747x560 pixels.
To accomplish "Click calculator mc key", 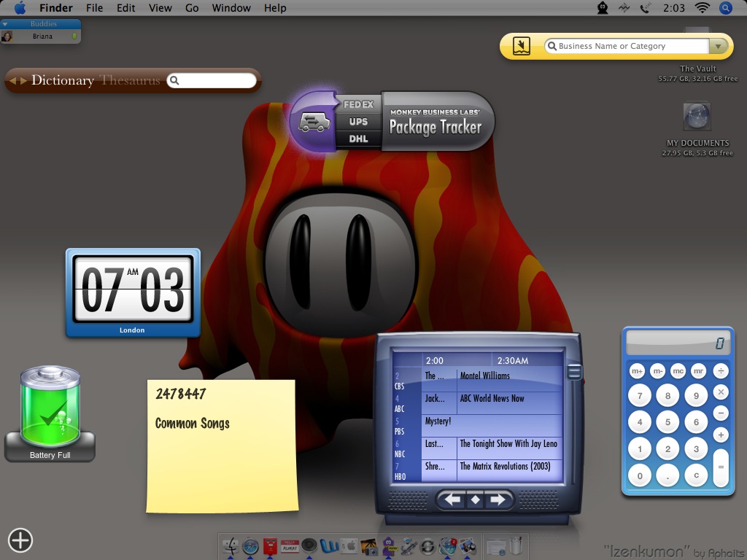I will 678,371.
